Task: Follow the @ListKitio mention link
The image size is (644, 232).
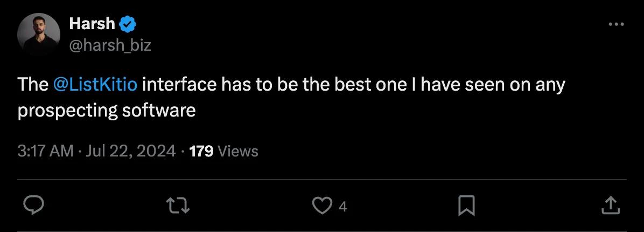Action: (95, 85)
